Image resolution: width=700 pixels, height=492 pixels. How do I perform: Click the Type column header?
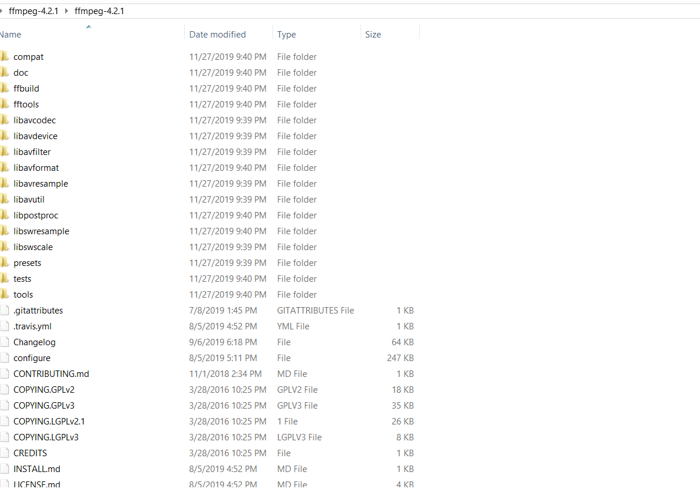click(287, 35)
